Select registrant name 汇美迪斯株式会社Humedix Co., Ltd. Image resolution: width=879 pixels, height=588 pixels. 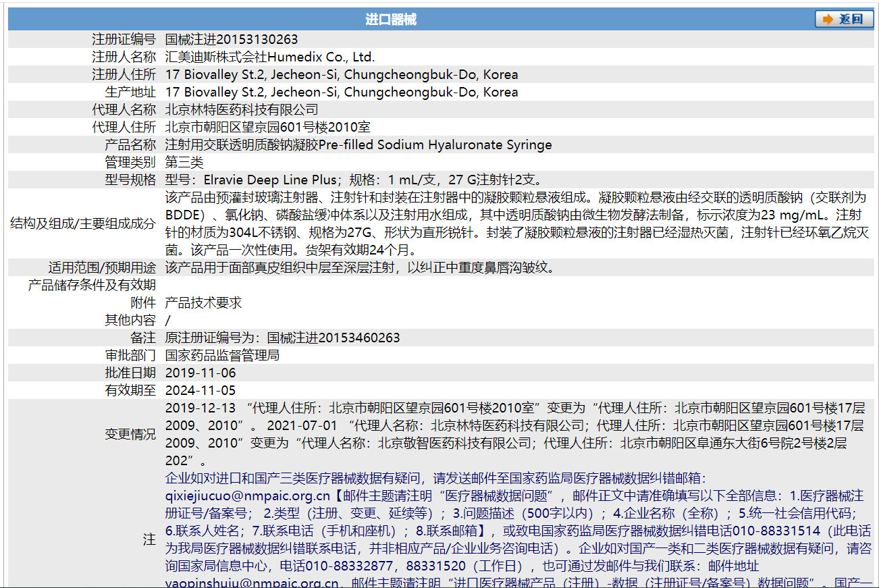[270, 57]
